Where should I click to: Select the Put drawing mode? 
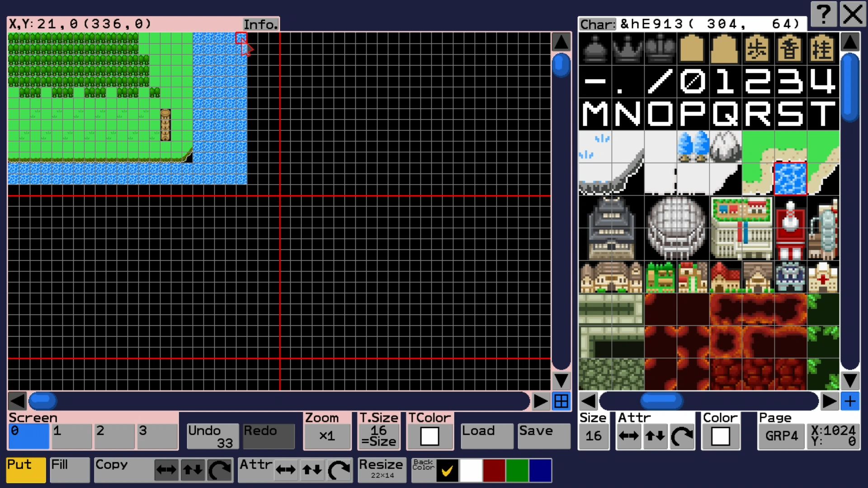click(x=26, y=470)
